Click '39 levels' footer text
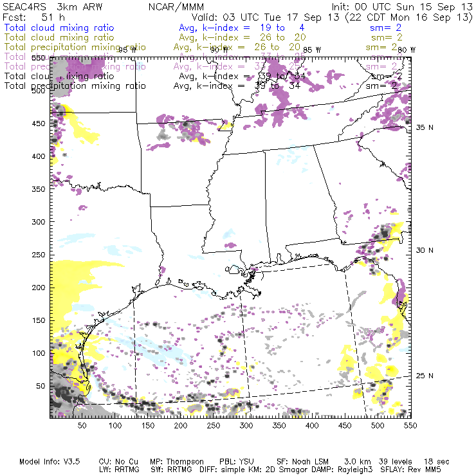Image resolution: width=476 pixels, height=476 pixels. pos(395,462)
